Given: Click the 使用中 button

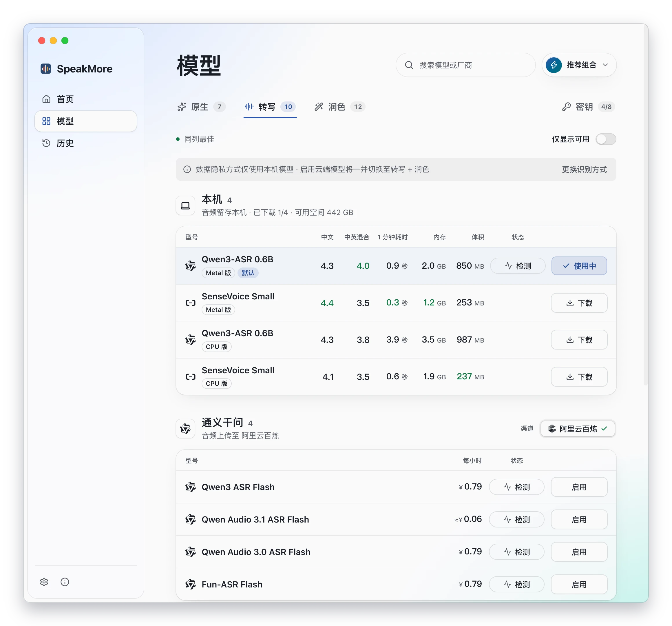Looking at the screenshot, I should [579, 266].
